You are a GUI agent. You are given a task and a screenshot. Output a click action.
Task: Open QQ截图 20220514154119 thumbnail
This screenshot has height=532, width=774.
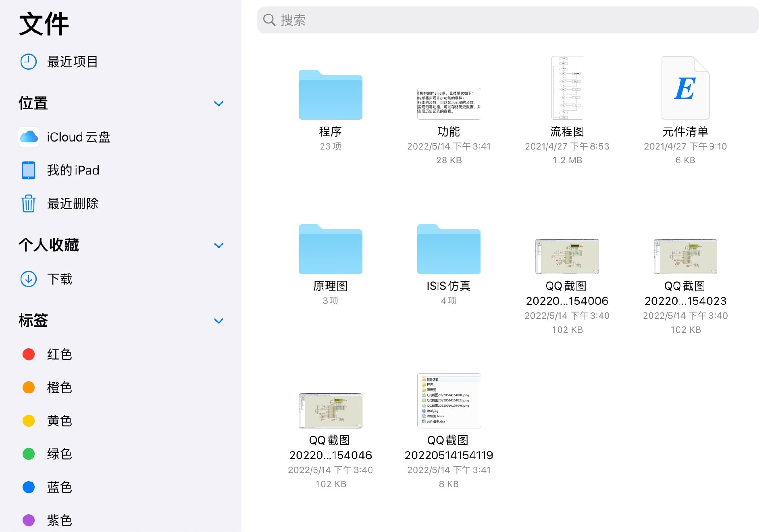tap(449, 401)
